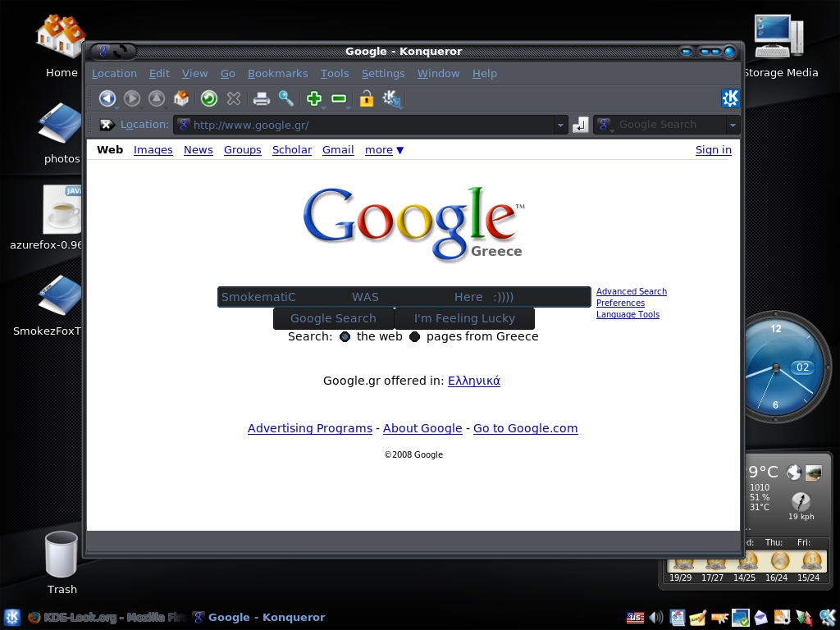Click the Forward arrow toolbar button

coord(132,98)
